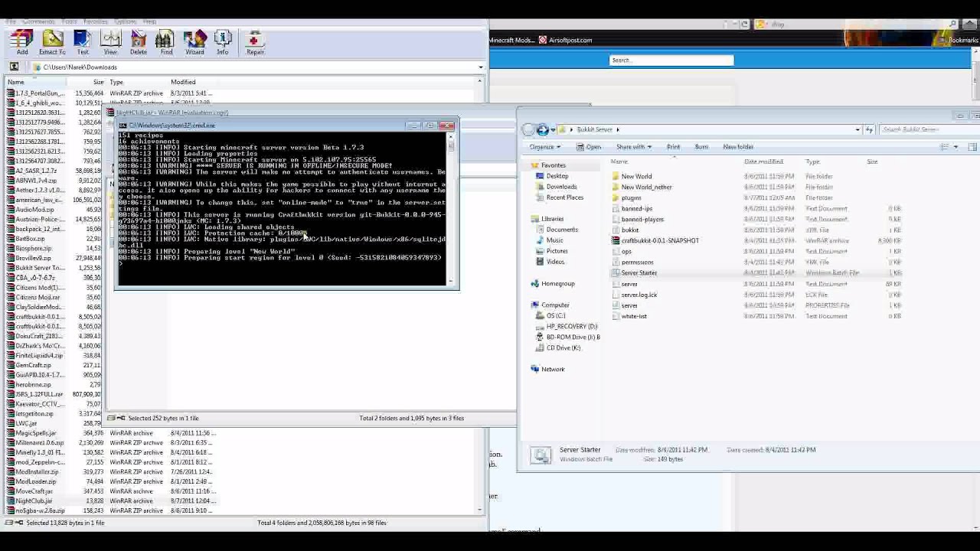
Task: Open the Share with dropdown in Explorer
Action: pos(634,147)
